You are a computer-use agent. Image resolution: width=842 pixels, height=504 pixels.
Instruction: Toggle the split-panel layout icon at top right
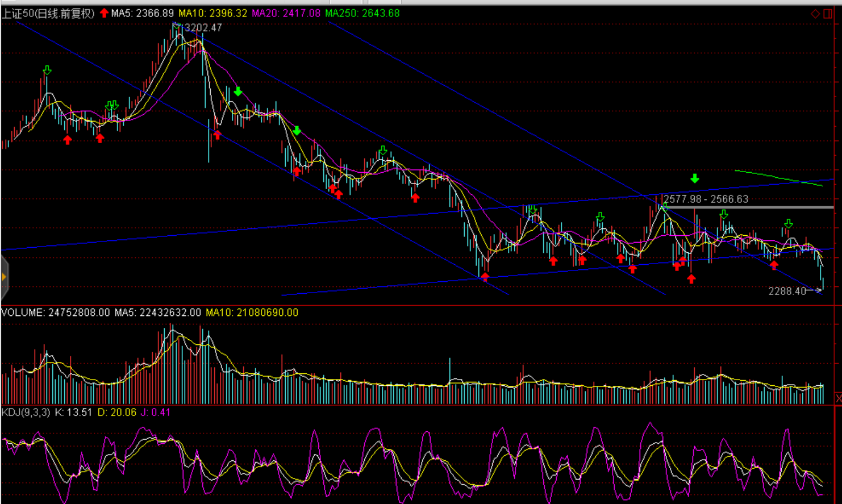[828, 14]
